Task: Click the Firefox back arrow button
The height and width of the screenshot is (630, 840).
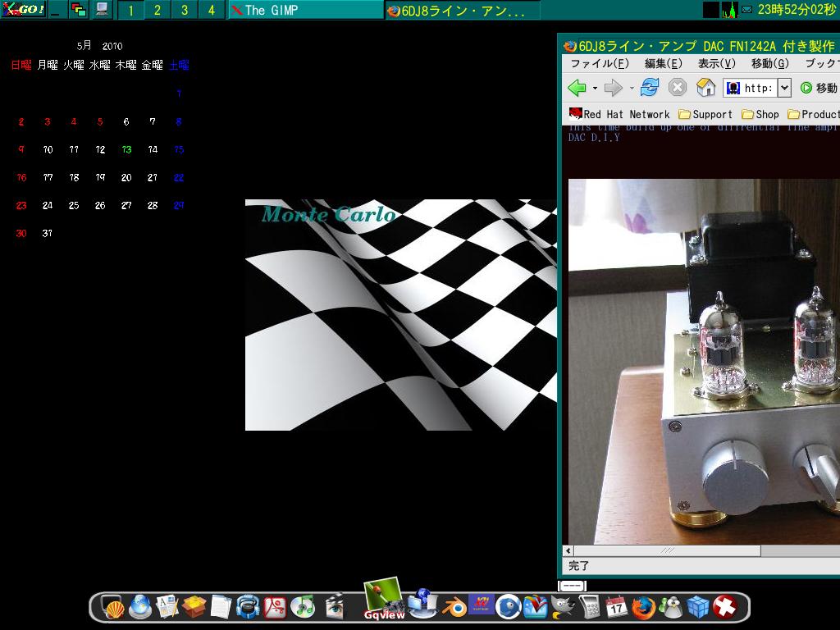Action: point(577,88)
